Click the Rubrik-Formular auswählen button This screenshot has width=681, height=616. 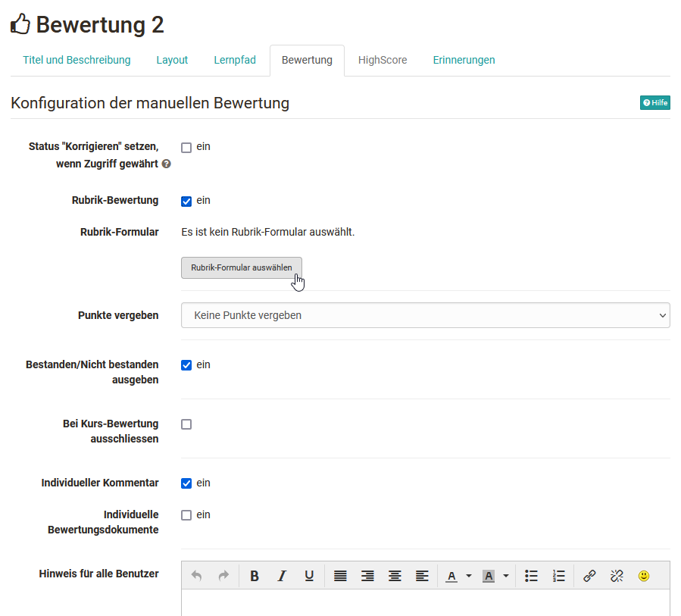tap(241, 267)
